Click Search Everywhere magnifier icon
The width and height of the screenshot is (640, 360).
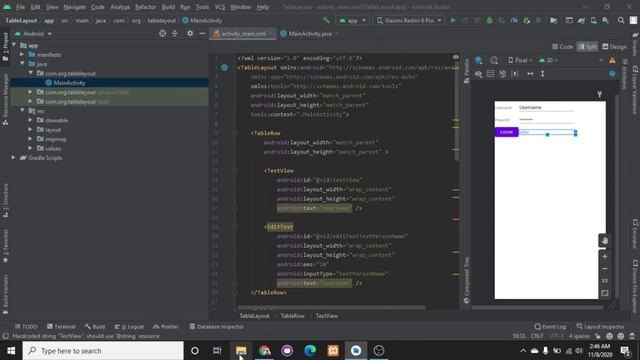pos(621,20)
